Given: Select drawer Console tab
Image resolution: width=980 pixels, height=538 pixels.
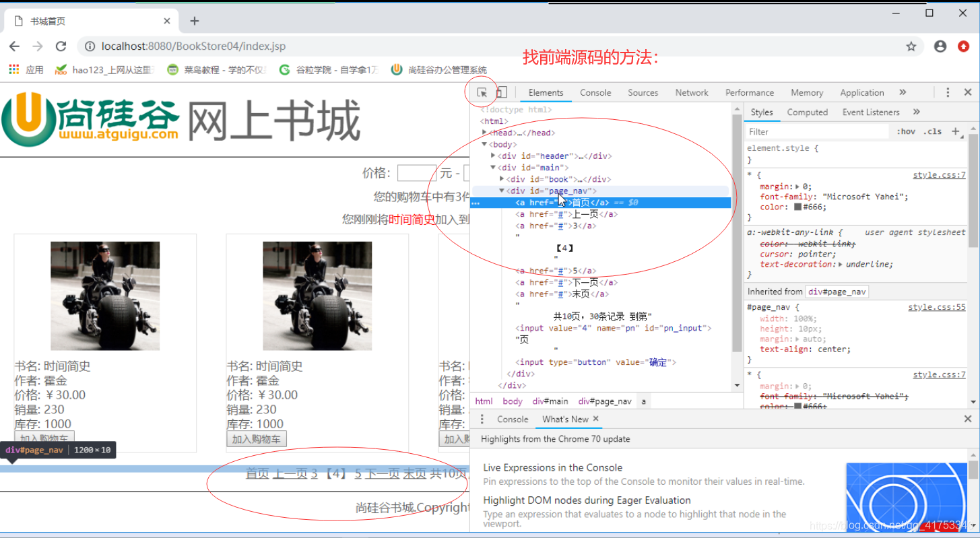Looking at the screenshot, I should coord(513,419).
